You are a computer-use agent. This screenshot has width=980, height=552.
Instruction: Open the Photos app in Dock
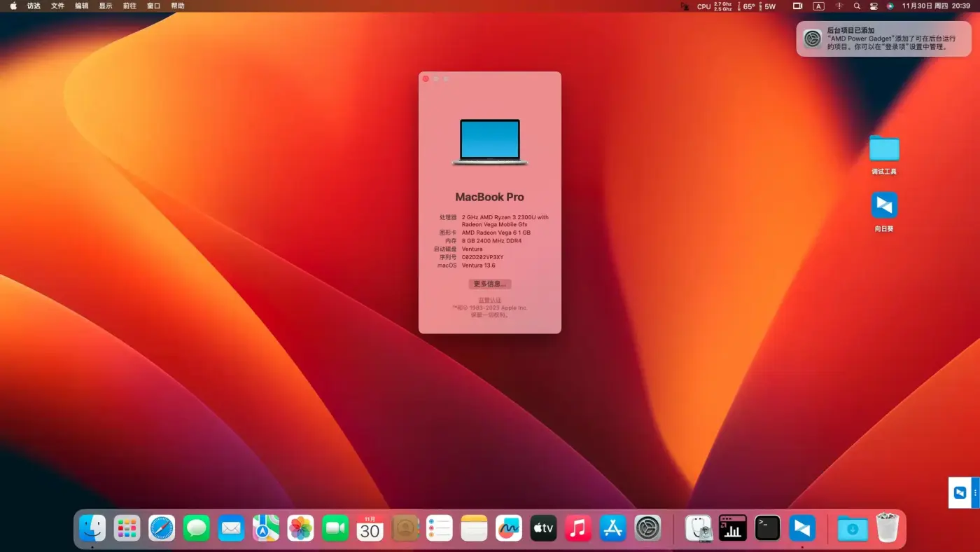[x=300, y=528]
